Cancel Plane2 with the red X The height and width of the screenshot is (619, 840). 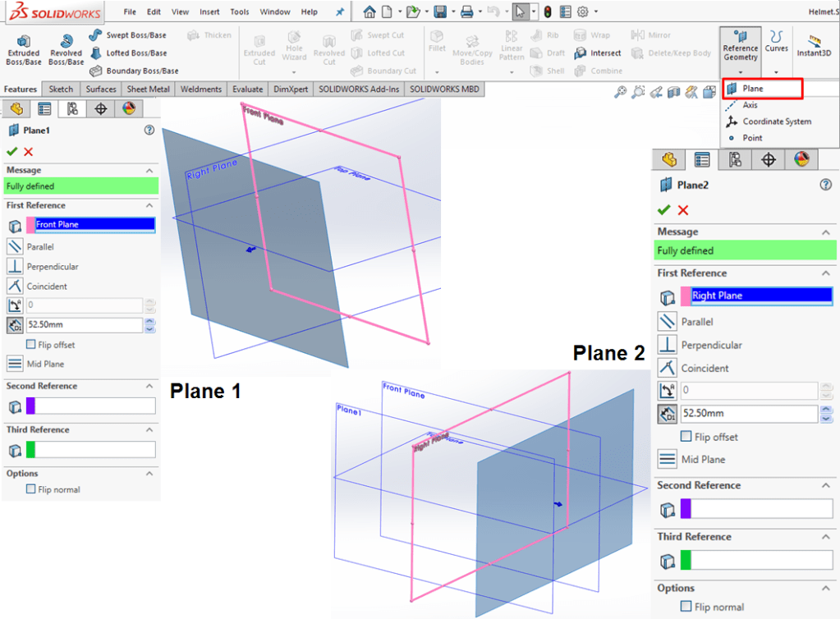coord(683,210)
